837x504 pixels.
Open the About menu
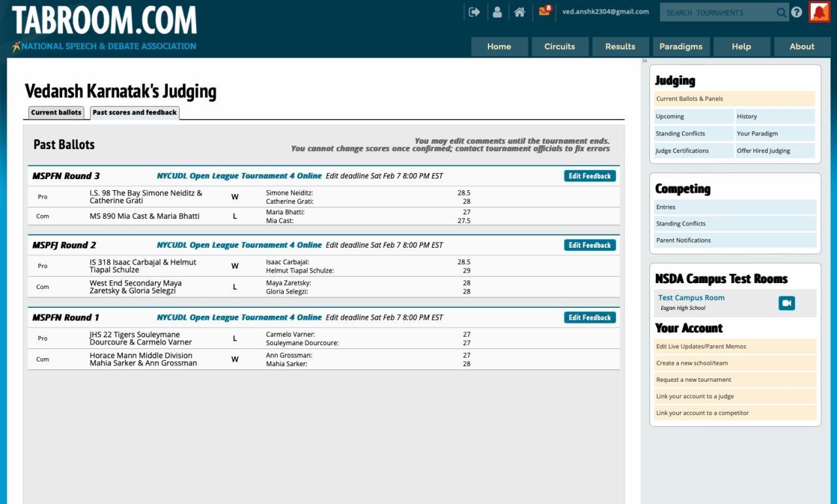(802, 46)
